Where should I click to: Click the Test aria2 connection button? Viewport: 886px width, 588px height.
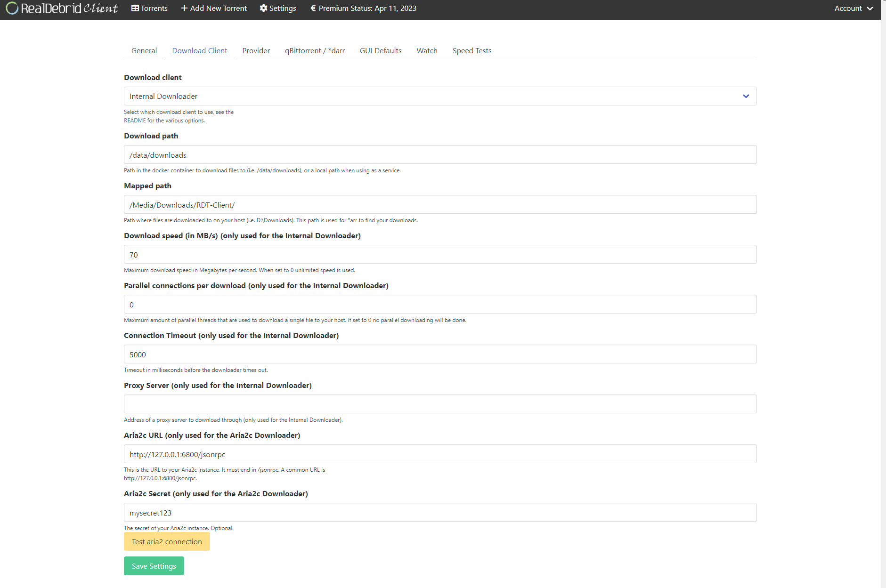coord(167,541)
